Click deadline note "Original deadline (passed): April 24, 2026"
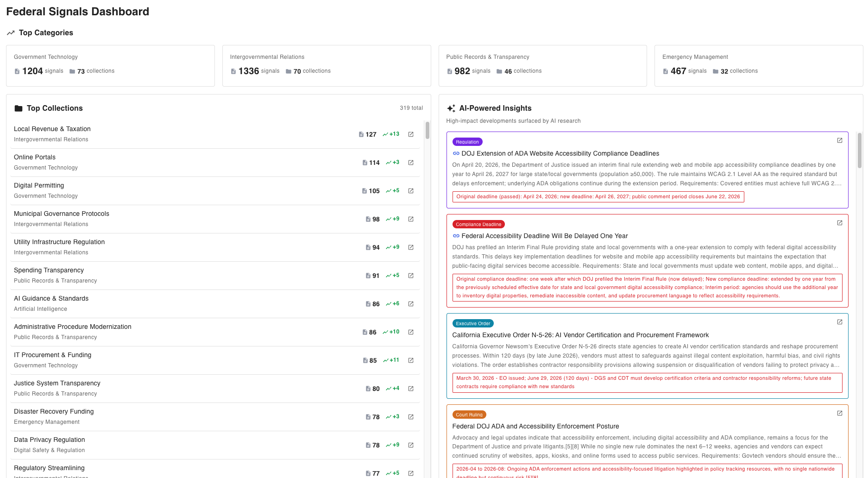 tap(598, 196)
